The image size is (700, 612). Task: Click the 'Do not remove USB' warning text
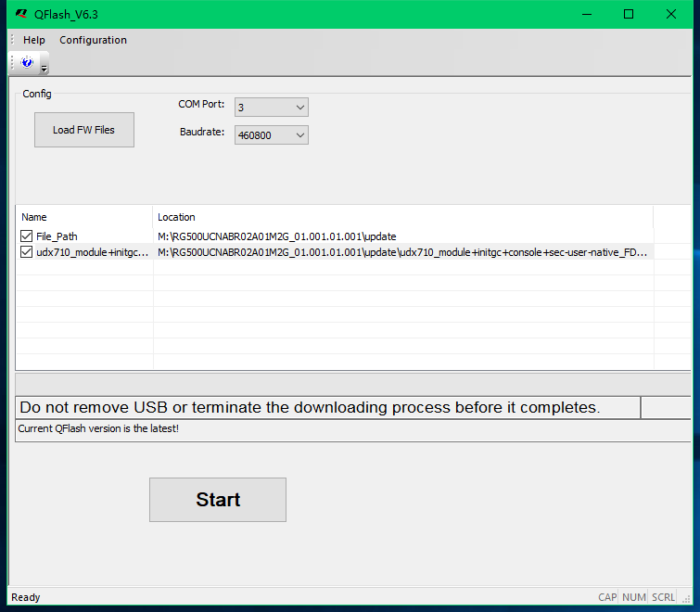[x=310, y=408]
